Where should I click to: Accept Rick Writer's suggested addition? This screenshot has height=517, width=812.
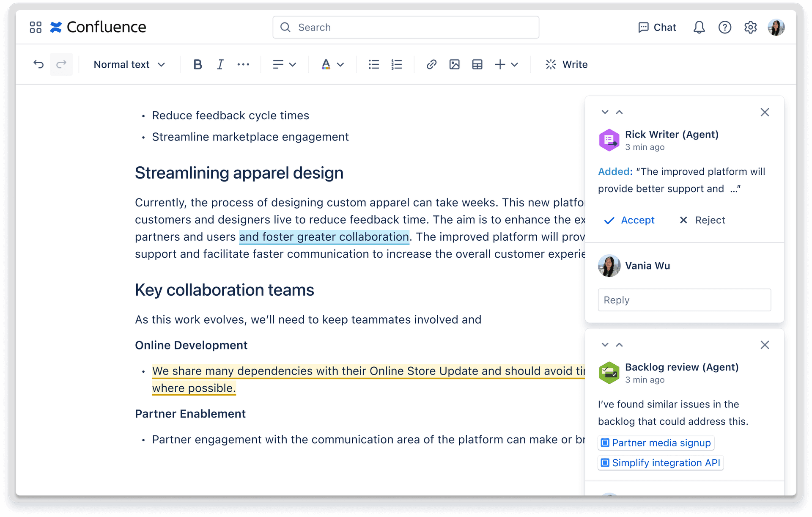pyautogui.click(x=629, y=220)
